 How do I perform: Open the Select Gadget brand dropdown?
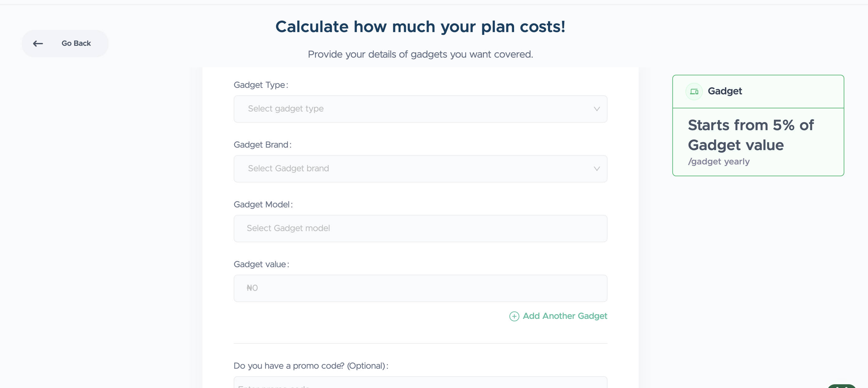tap(420, 168)
